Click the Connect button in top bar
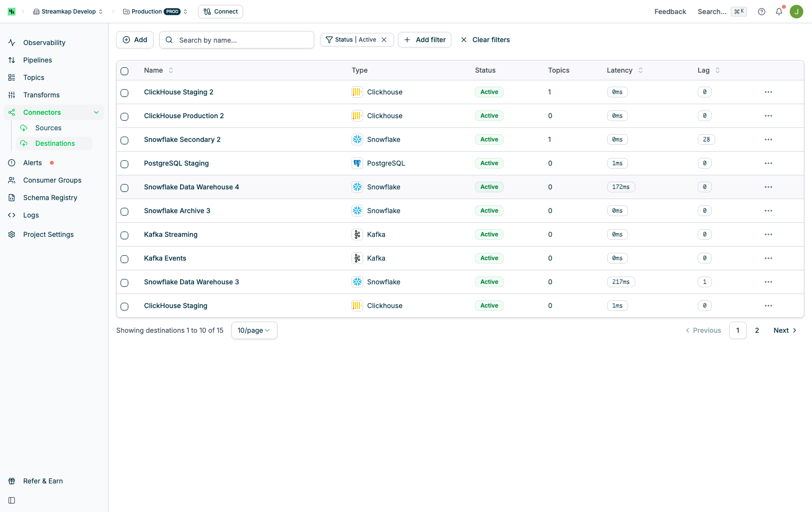 tap(221, 12)
